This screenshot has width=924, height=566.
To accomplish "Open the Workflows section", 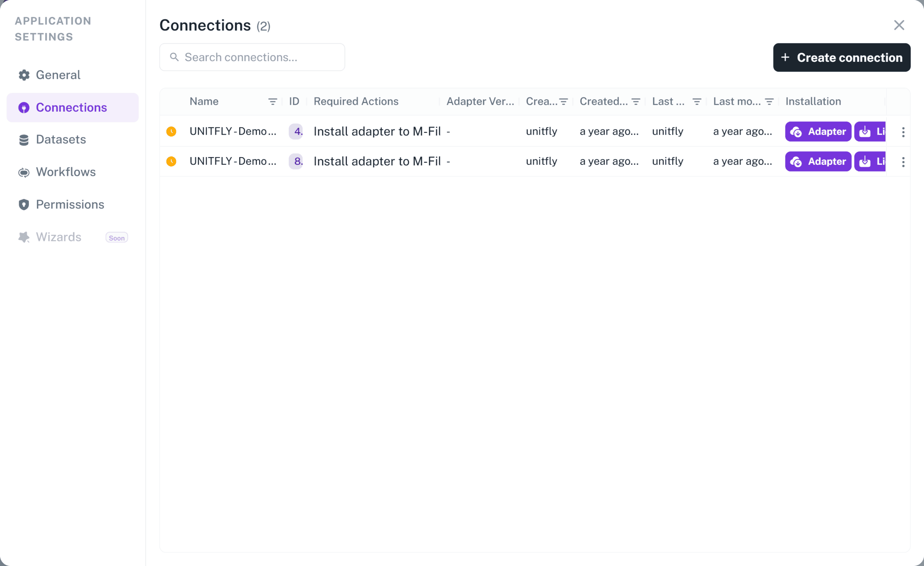I will coord(73,172).
